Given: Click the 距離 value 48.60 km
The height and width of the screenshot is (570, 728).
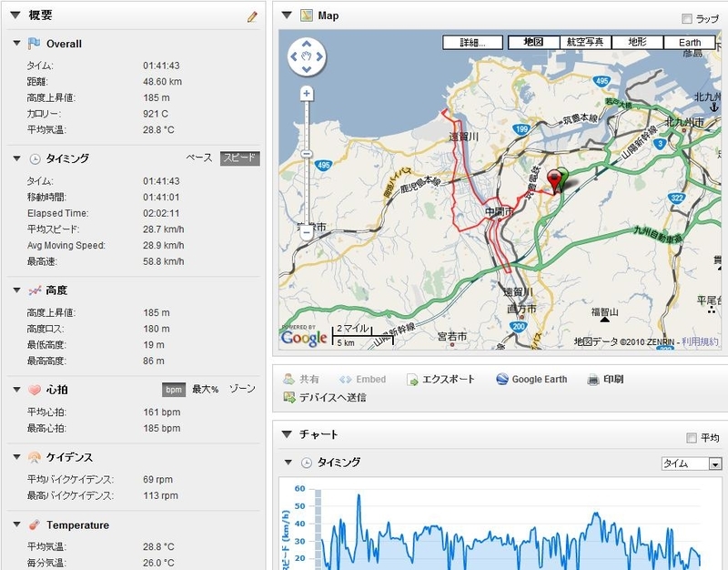Looking at the screenshot, I should click(163, 82).
